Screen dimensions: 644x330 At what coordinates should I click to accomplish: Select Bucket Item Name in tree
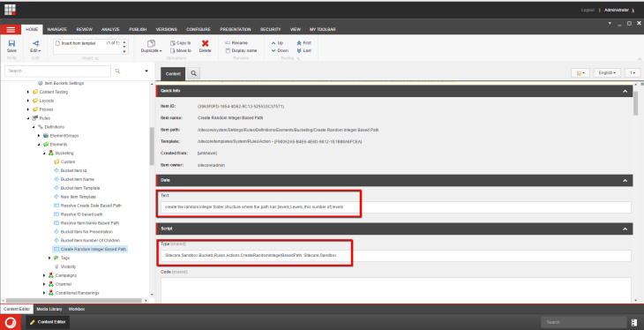[74, 179]
